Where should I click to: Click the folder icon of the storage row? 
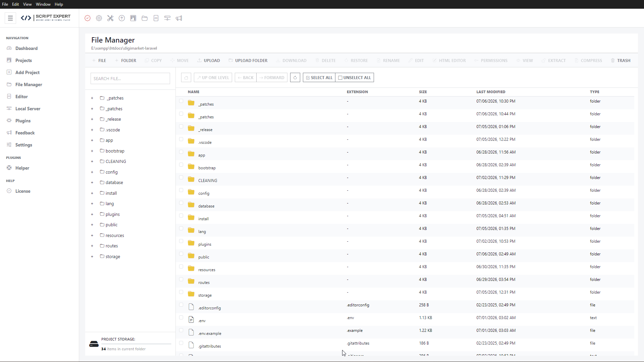(x=191, y=294)
